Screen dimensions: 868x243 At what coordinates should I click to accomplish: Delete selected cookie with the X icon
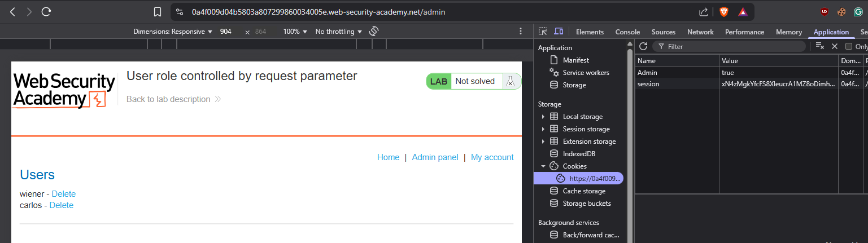coord(834,47)
